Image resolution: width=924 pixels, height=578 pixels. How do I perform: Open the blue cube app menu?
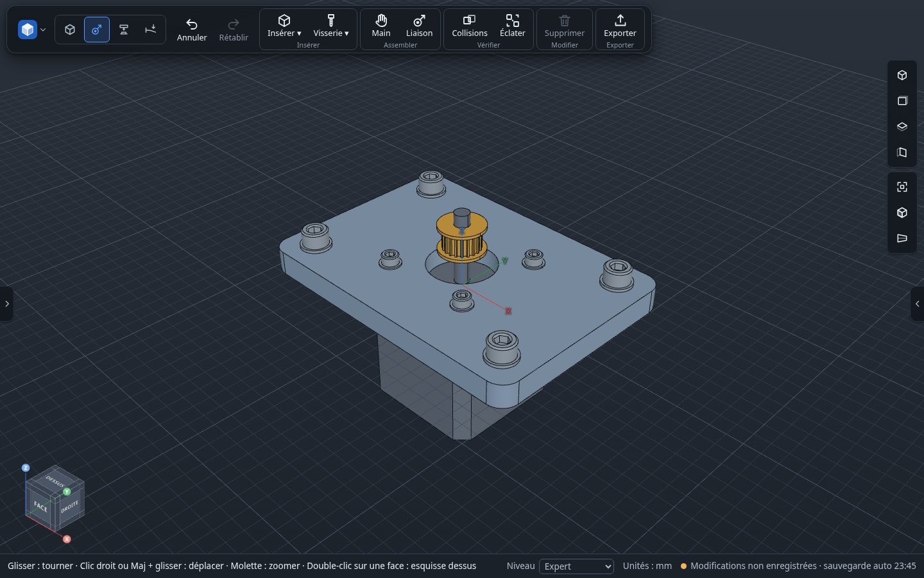tap(28, 30)
